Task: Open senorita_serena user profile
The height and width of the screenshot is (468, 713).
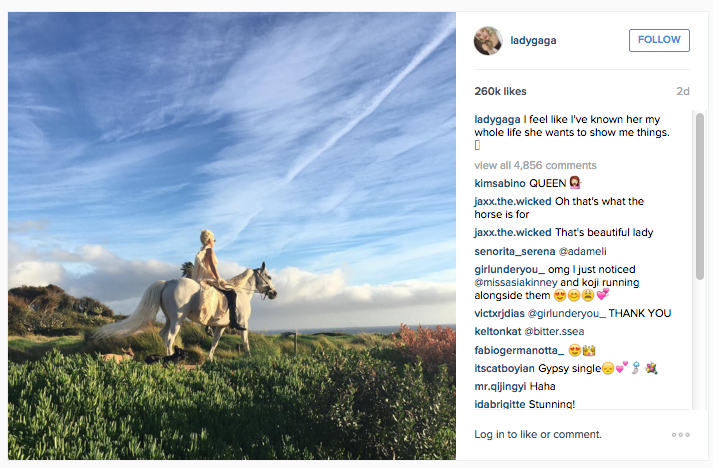Action: click(x=515, y=252)
